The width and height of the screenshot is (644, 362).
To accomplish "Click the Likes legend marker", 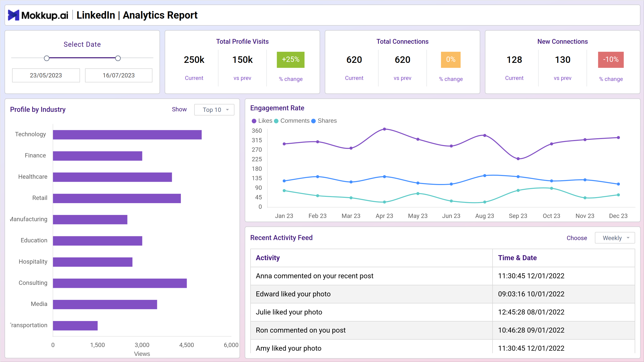I will pos(254,121).
